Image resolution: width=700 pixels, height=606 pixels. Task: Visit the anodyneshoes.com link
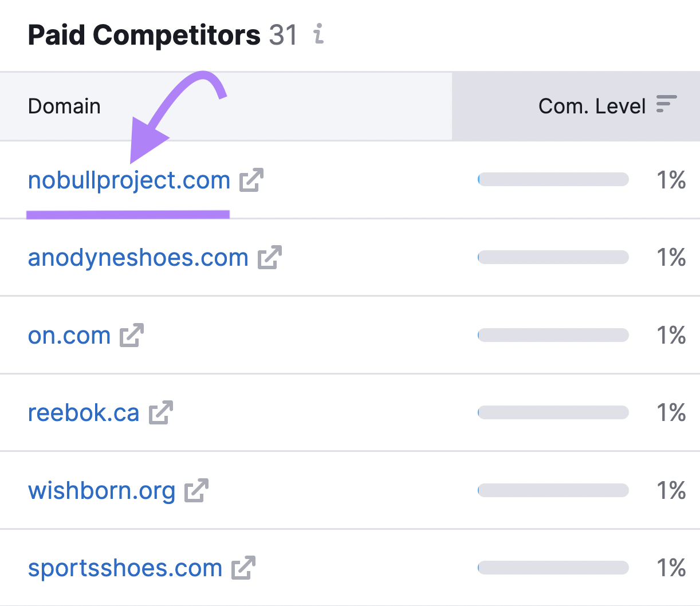click(138, 257)
